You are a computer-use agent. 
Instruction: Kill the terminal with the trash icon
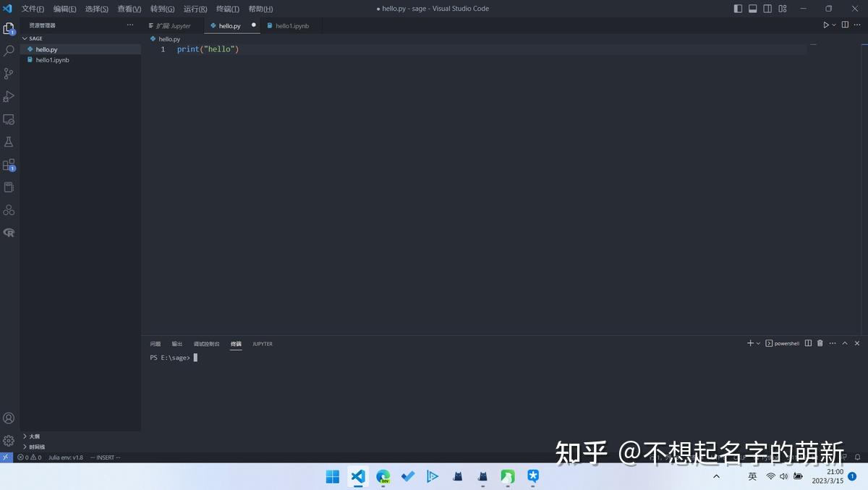tap(820, 343)
